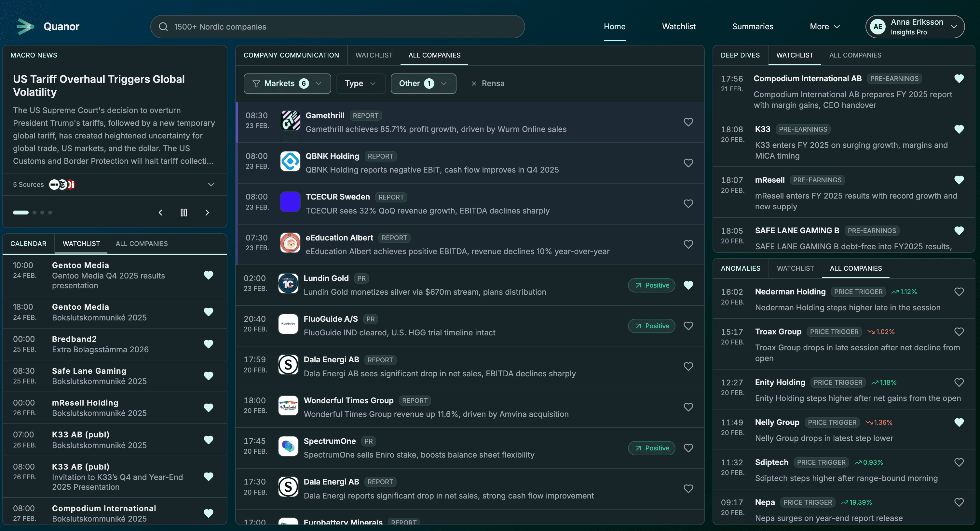980x531 pixels.
Task: Click the search magnifier icon
Action: (163, 26)
